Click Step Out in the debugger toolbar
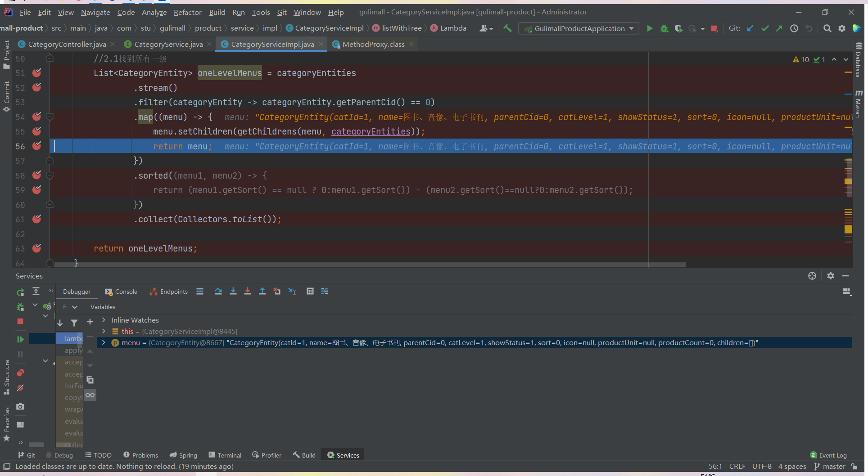 [262, 292]
